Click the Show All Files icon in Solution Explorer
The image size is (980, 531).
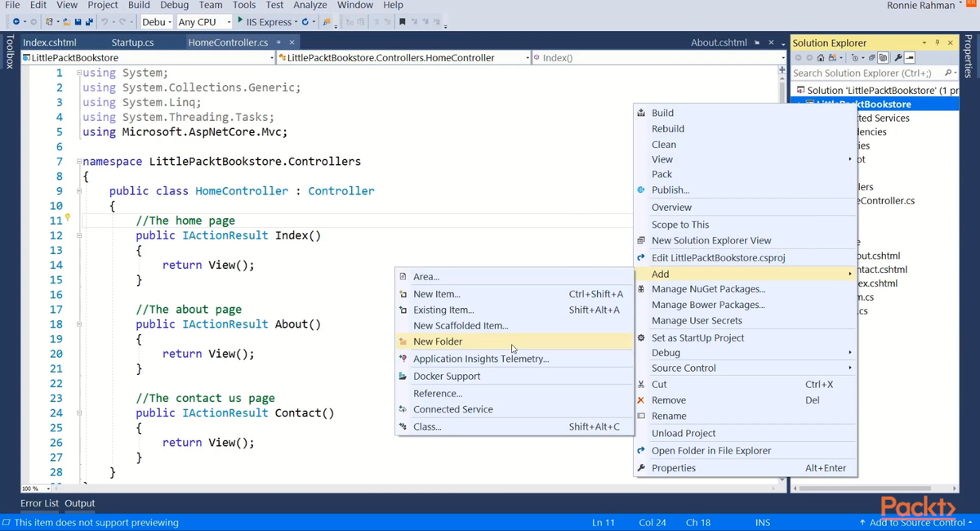click(883, 58)
